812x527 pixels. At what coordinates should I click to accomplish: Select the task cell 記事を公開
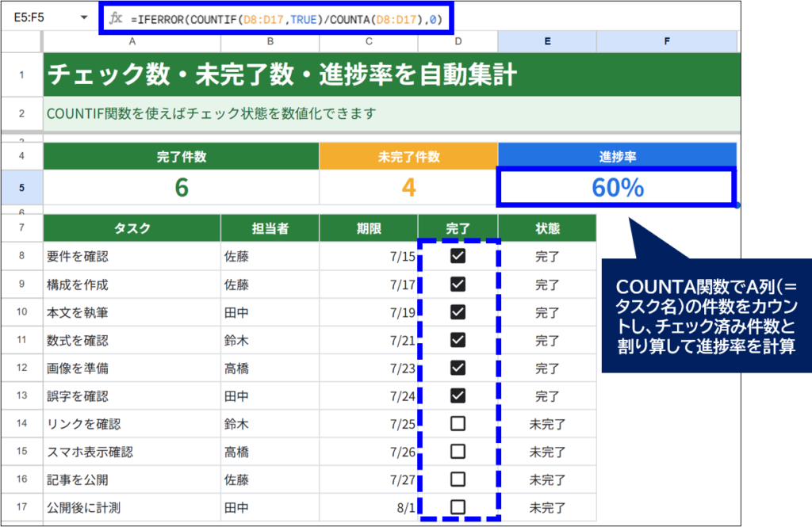click(x=132, y=480)
